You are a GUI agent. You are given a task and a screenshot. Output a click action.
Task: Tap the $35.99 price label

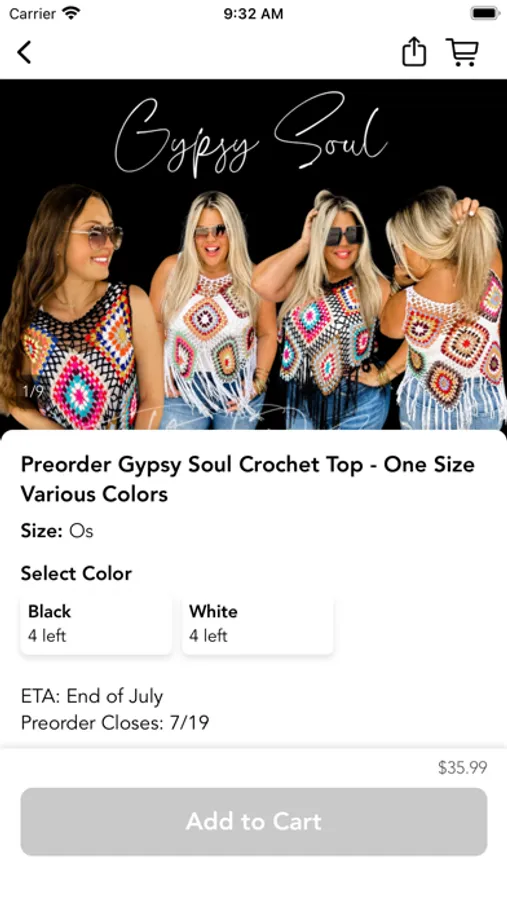click(x=462, y=767)
